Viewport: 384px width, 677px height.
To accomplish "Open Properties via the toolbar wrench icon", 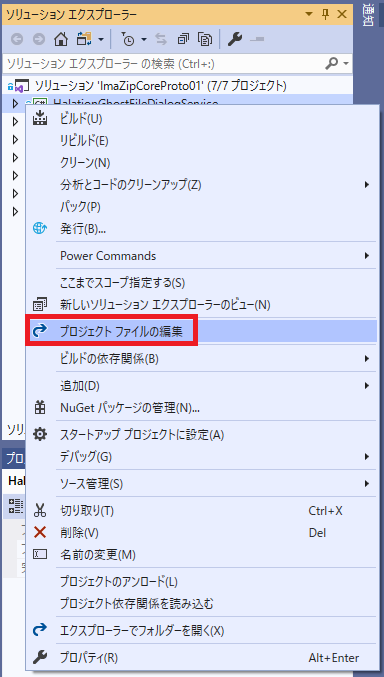I will pos(235,39).
